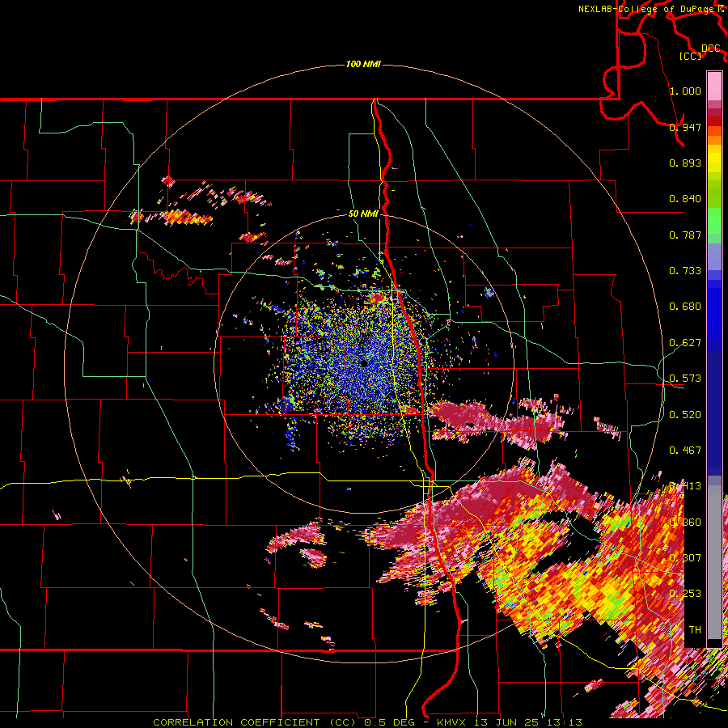The height and width of the screenshot is (728, 728).
Task: Click the lavender band of the color scale
Action: coord(714,256)
